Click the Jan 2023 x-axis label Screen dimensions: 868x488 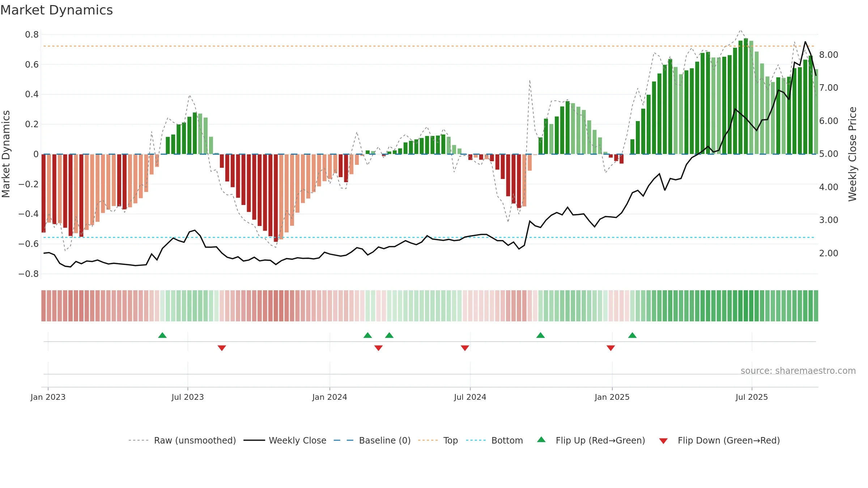click(x=48, y=397)
